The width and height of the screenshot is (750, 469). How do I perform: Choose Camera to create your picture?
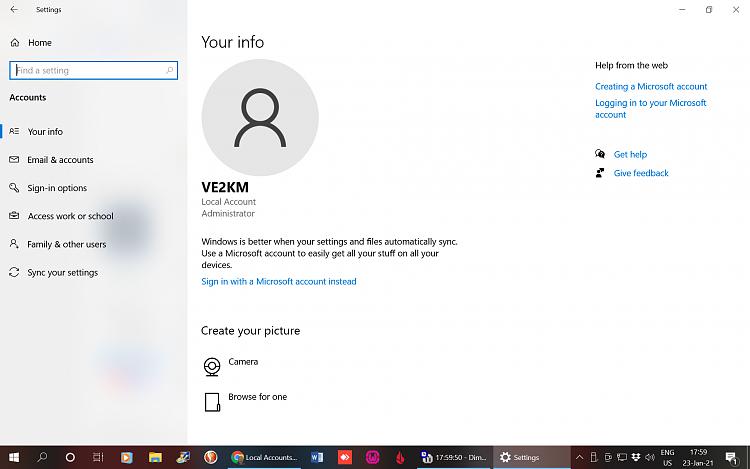[243, 362]
